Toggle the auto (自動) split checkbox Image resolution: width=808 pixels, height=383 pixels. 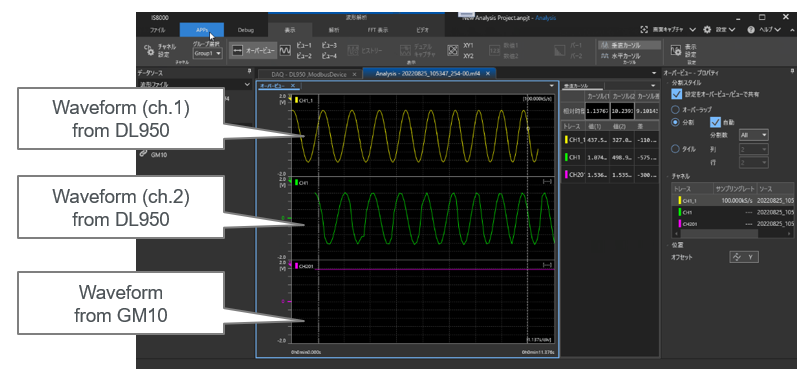coord(715,122)
